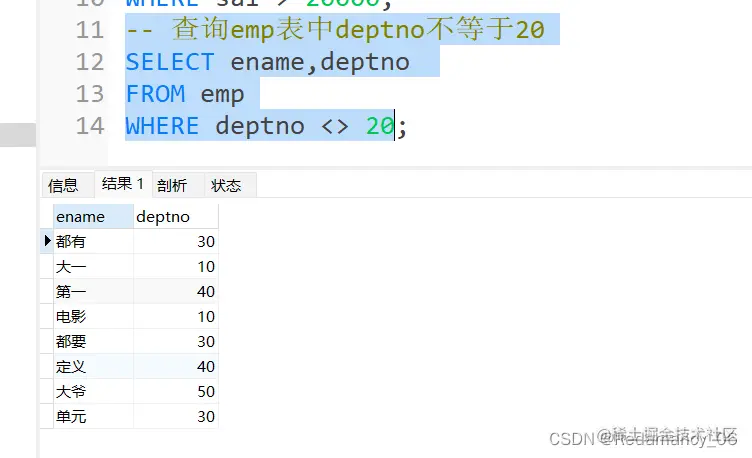The height and width of the screenshot is (458, 752).
Task: Click the deptno column header
Action: coord(176,217)
